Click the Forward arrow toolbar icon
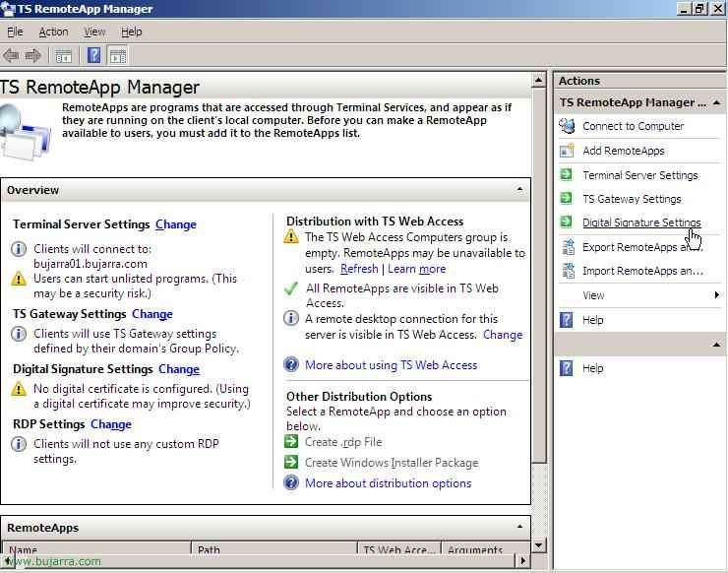Image resolution: width=728 pixels, height=573 pixels. click(x=33, y=56)
